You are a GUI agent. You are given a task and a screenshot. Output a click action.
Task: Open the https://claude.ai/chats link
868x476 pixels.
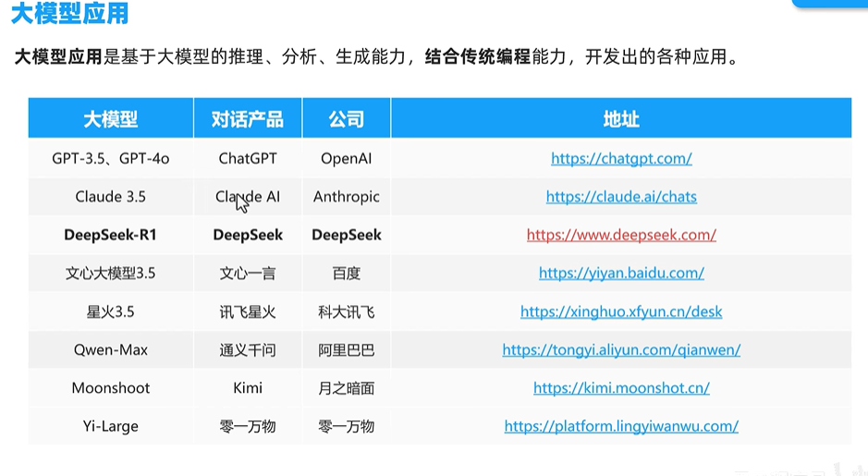pos(621,197)
